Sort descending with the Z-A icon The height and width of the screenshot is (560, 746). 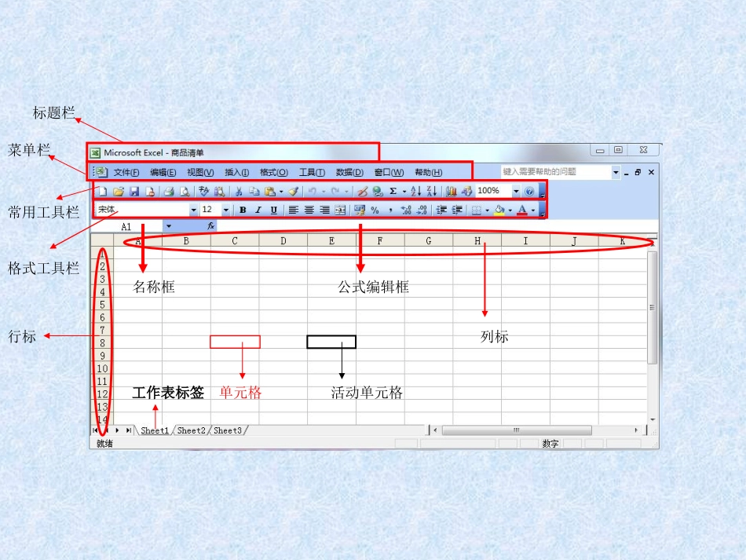(432, 192)
